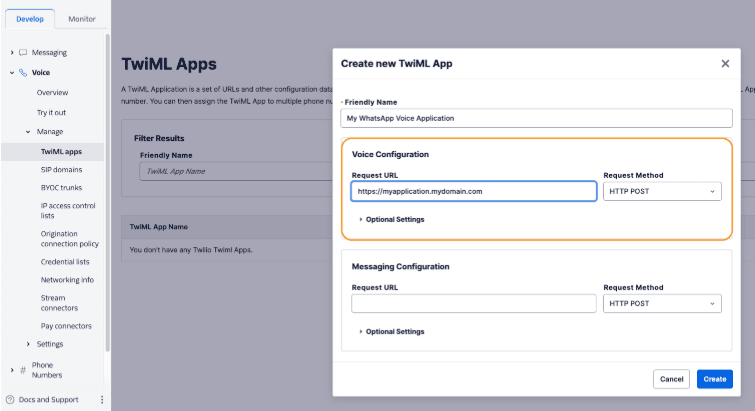Viewport: 755px width, 411px height.
Task: Switch to the Monitor tab
Action: click(82, 19)
